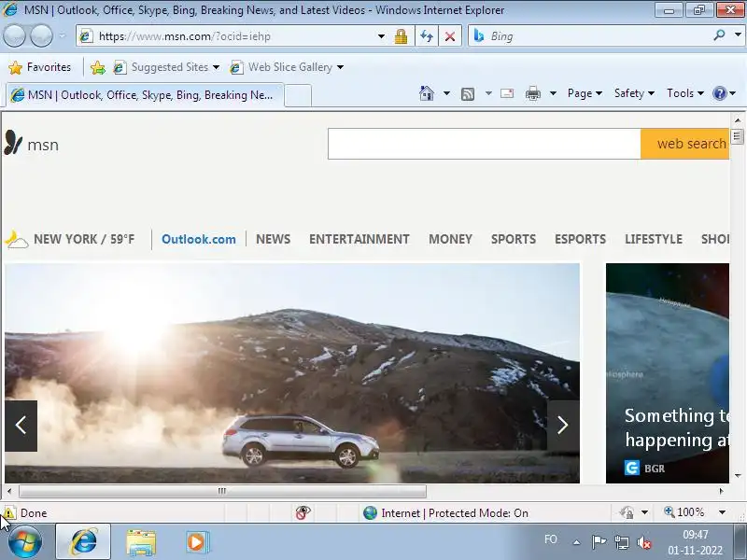
Task: Click the orange web search button
Action: (x=685, y=144)
